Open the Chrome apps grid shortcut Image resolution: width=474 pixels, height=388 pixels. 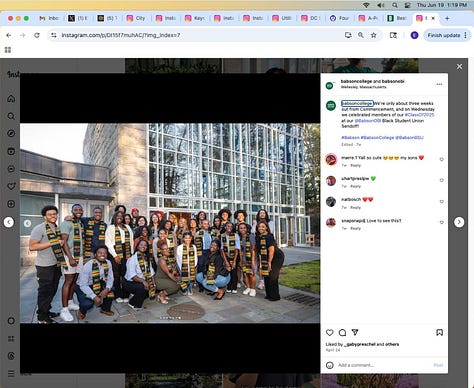[x=8, y=50]
